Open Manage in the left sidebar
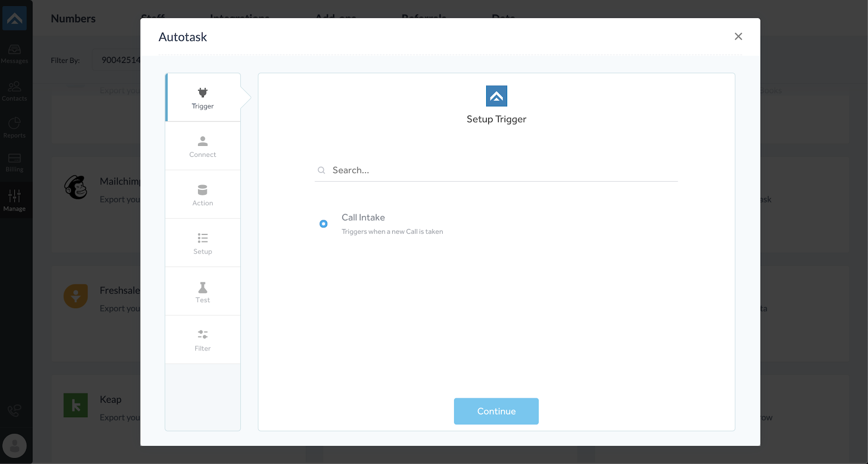This screenshot has height=464, width=868. coord(15,200)
